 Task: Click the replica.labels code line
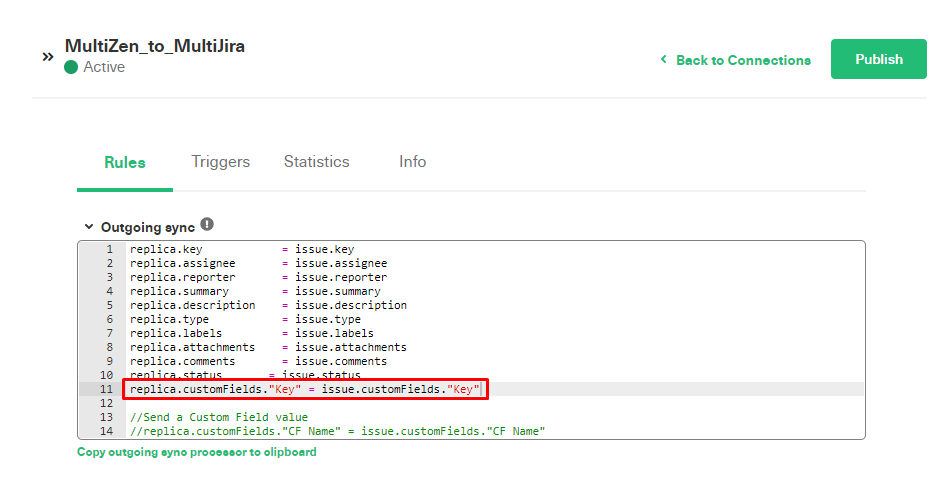[x=252, y=333]
